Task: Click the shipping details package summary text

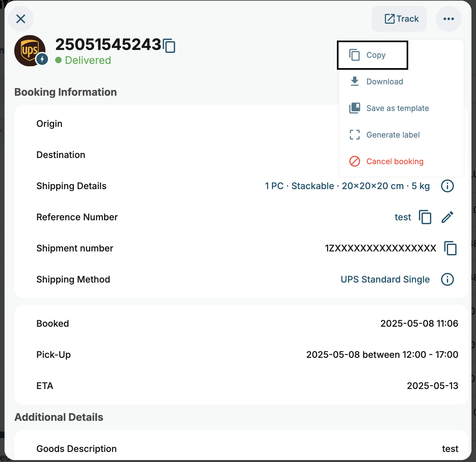Action: click(x=347, y=186)
